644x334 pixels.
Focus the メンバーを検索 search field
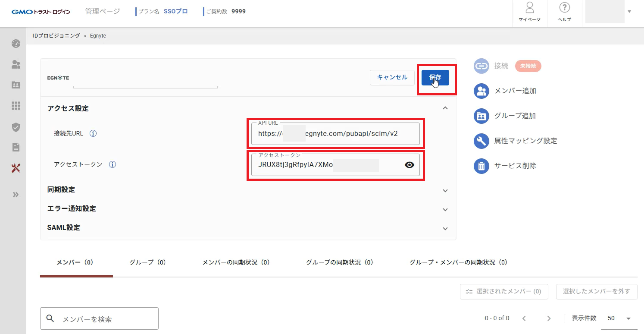(99, 318)
